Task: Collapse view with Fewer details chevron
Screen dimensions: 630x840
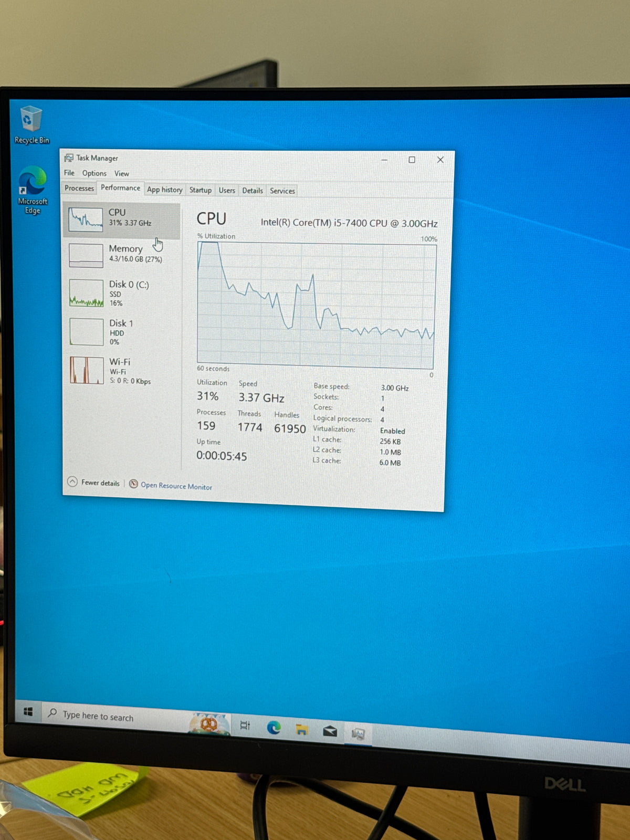Action: (x=72, y=482)
